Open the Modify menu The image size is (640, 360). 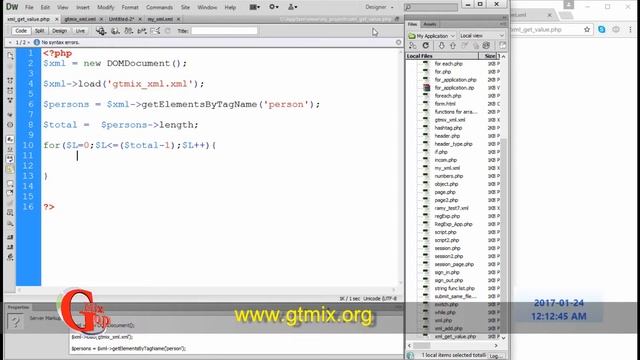click(x=105, y=7)
